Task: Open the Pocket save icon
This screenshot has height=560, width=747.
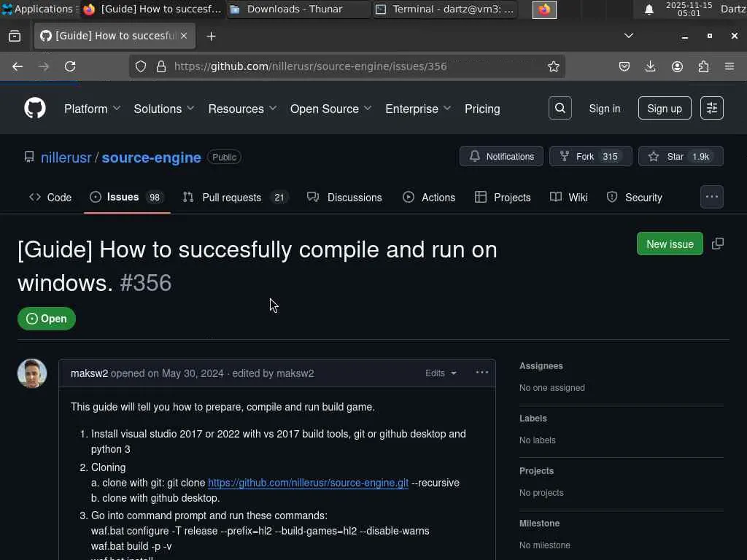Action: [624, 66]
